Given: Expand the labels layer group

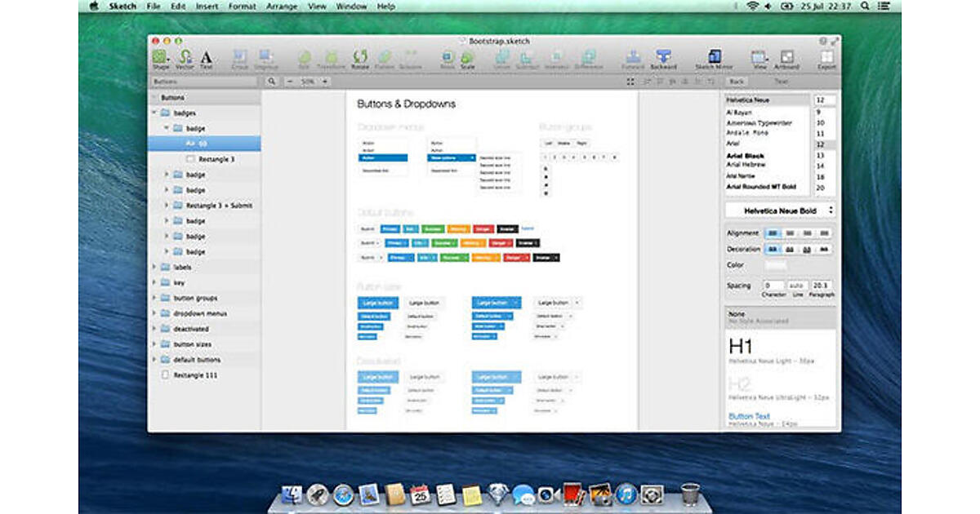Looking at the screenshot, I should [x=154, y=267].
